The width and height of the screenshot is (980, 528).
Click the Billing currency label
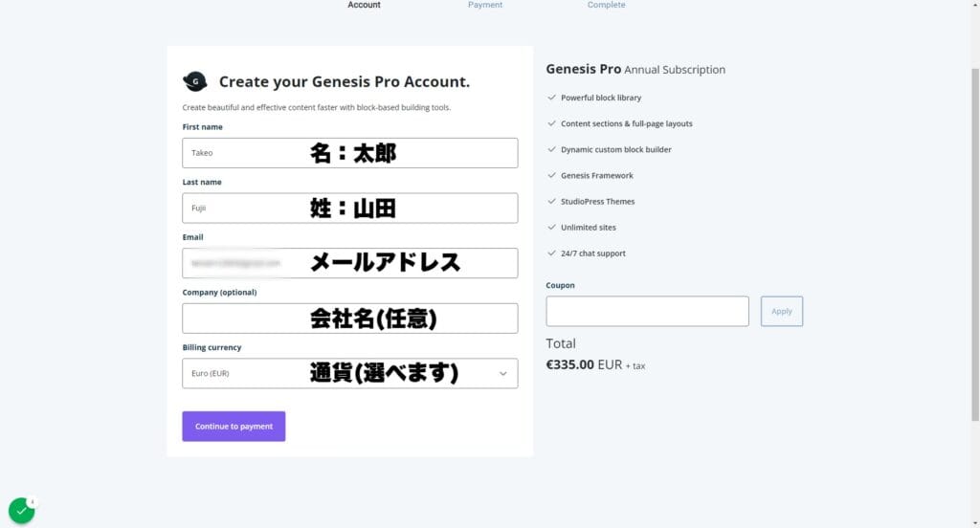click(212, 347)
